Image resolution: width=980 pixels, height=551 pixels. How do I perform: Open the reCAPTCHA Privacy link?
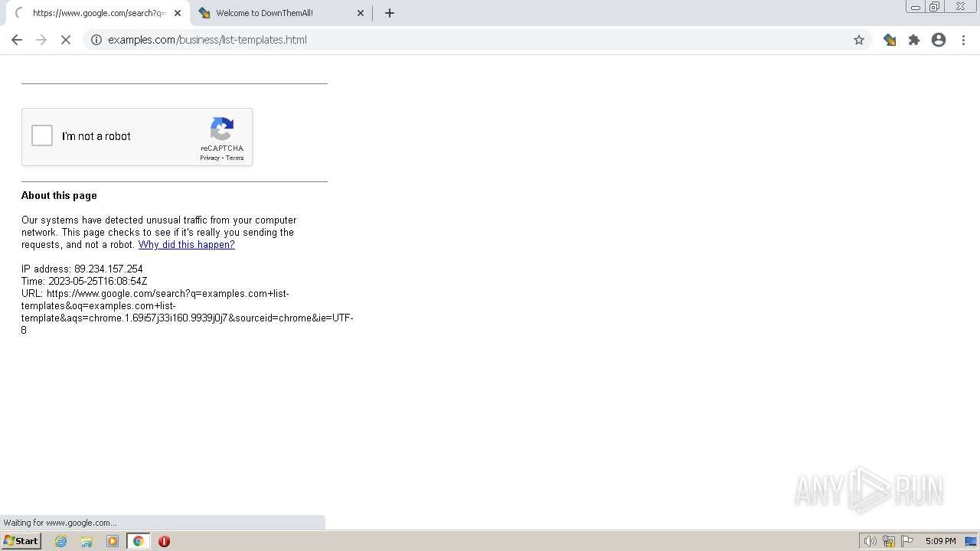pyautogui.click(x=209, y=158)
